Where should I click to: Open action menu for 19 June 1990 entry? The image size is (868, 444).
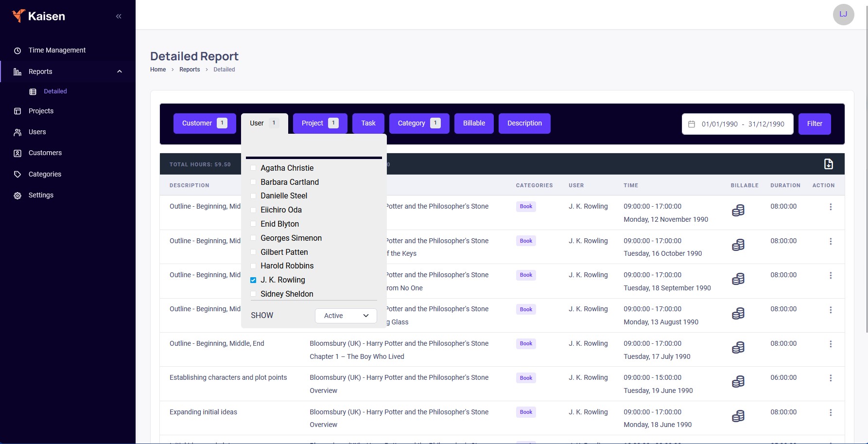(831, 378)
